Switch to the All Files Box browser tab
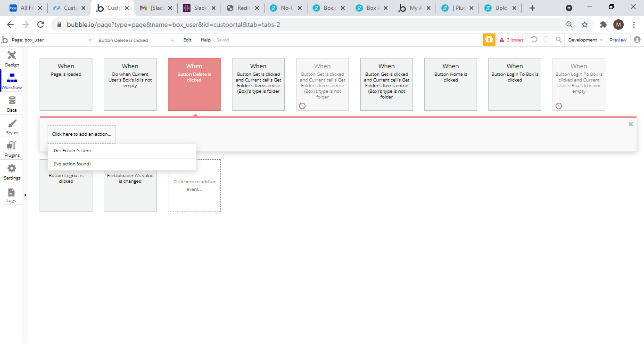 coord(26,8)
